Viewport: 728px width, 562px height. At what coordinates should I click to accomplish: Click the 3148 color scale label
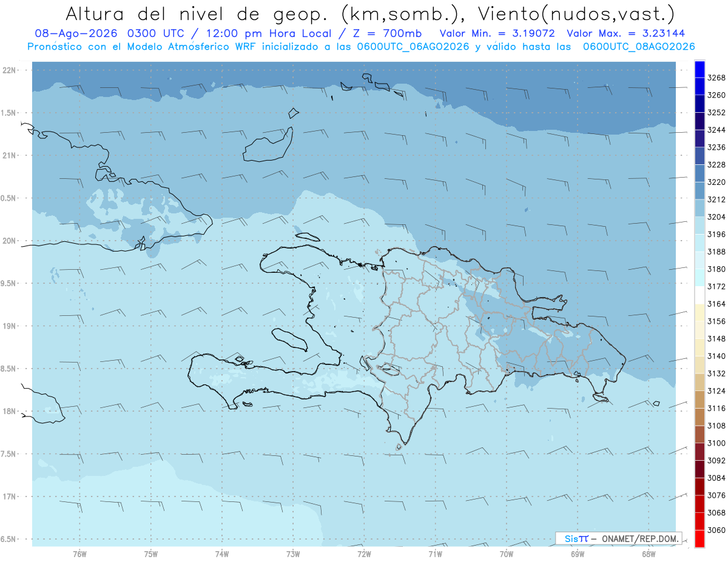(716, 338)
